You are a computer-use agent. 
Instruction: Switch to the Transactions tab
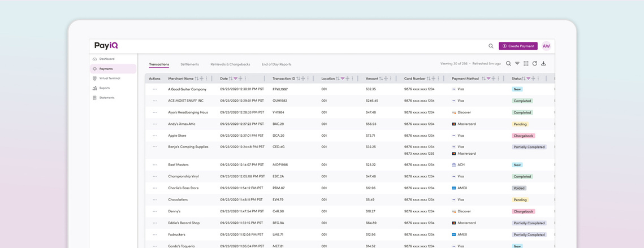click(159, 64)
